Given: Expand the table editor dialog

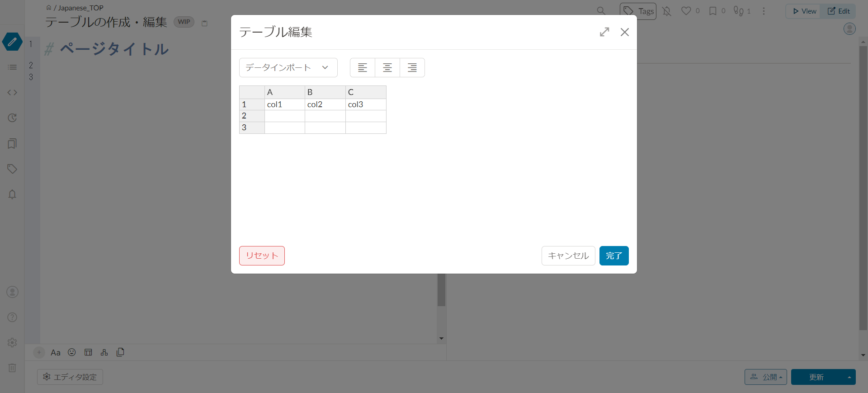Looking at the screenshot, I should click(604, 32).
